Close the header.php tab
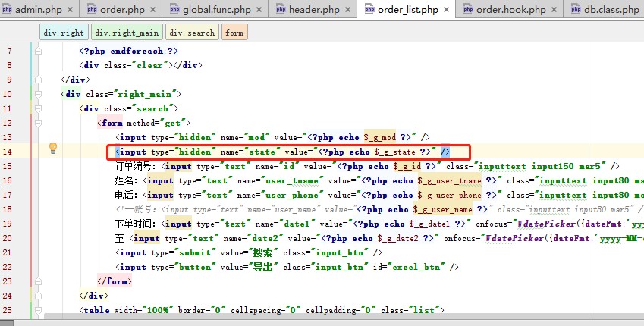644x326 pixels. 347,9
